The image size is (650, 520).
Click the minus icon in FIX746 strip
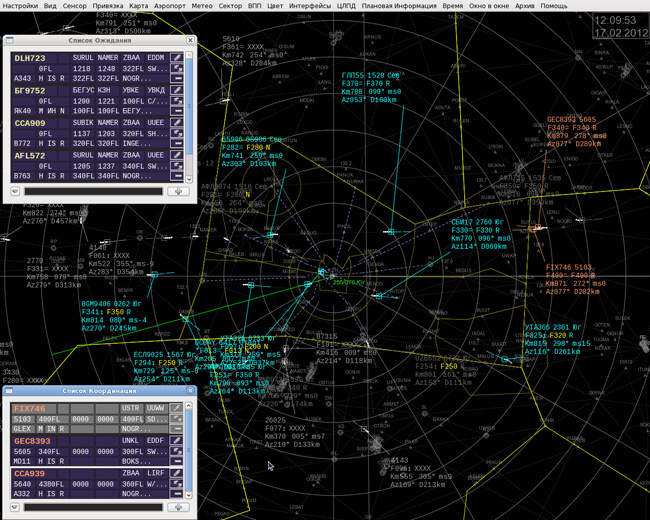(177, 428)
